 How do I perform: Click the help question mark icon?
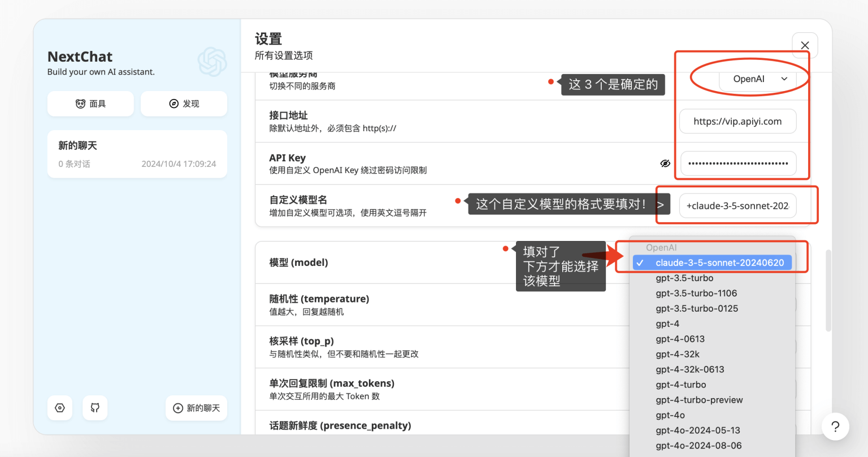pos(835,426)
